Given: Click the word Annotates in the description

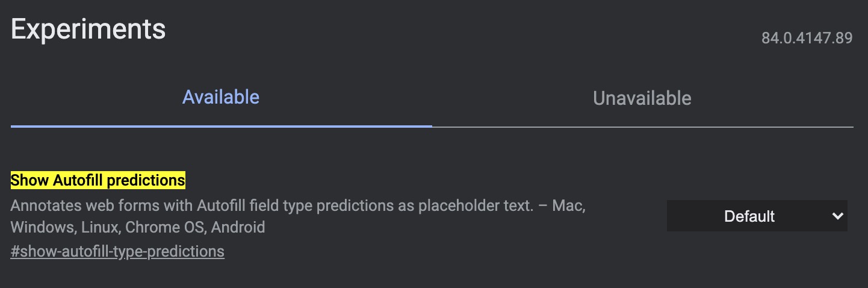Looking at the screenshot, I should click(x=41, y=205).
